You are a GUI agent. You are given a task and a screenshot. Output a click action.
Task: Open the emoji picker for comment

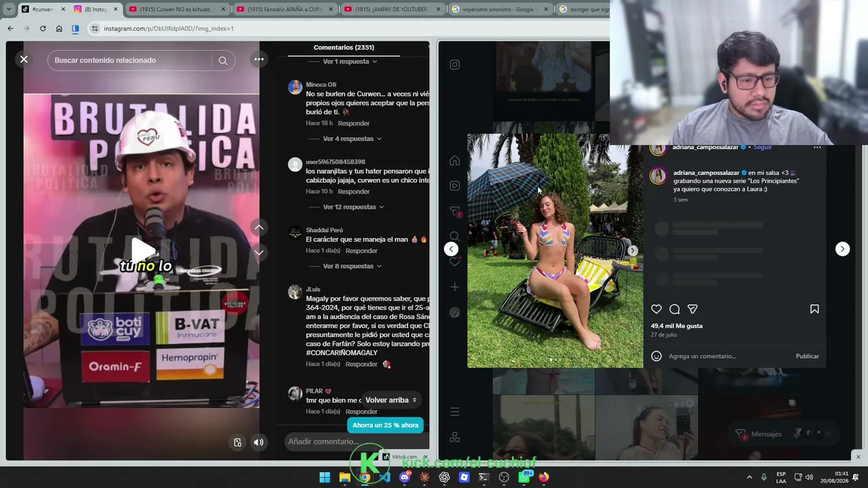pyautogui.click(x=656, y=357)
